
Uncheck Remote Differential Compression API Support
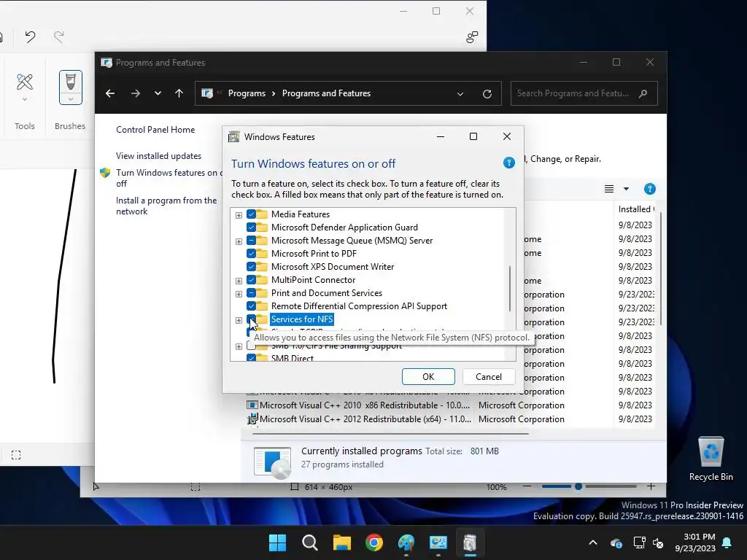251,306
